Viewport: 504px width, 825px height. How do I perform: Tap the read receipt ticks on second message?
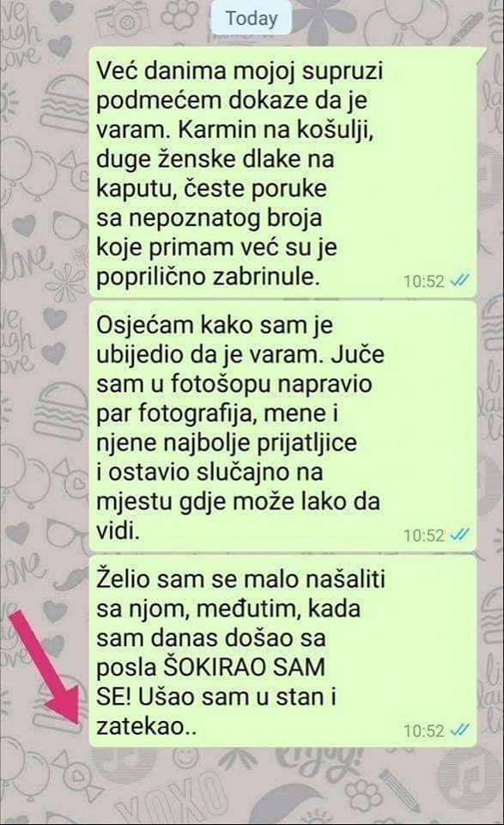(460, 535)
